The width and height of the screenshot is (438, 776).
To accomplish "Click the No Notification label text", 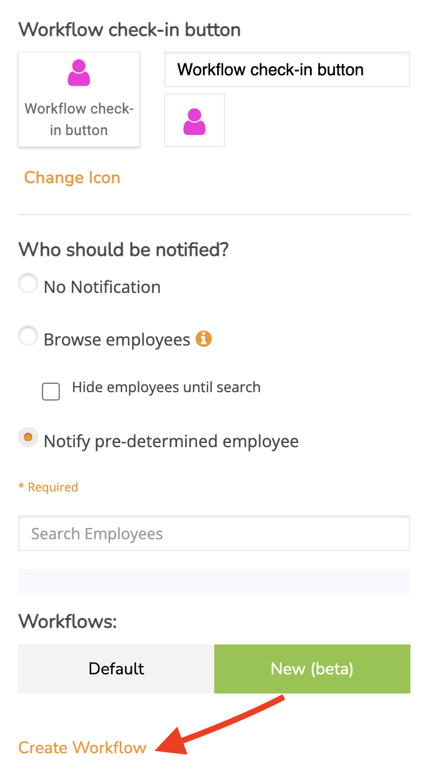I will (x=102, y=287).
